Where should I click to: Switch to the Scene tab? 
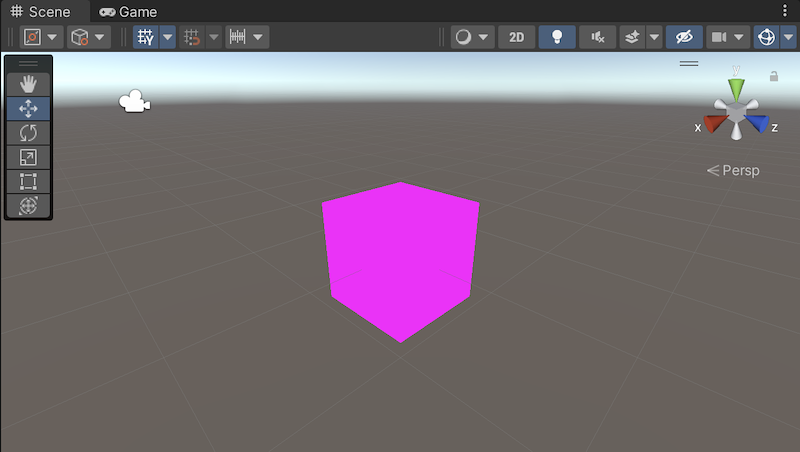pyautogui.click(x=40, y=11)
